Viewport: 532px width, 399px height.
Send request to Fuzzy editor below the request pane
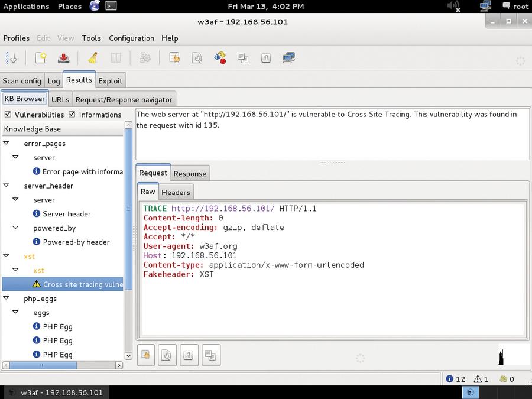tap(167, 355)
